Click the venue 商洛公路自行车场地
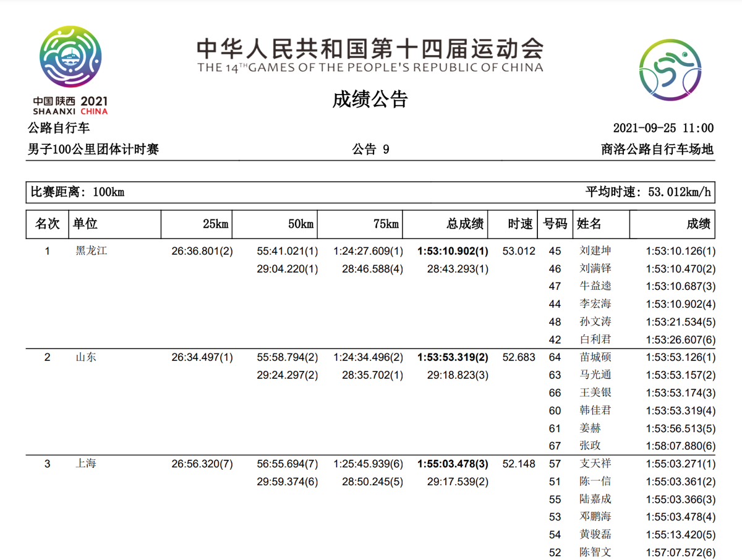The image size is (742, 560). 657,149
